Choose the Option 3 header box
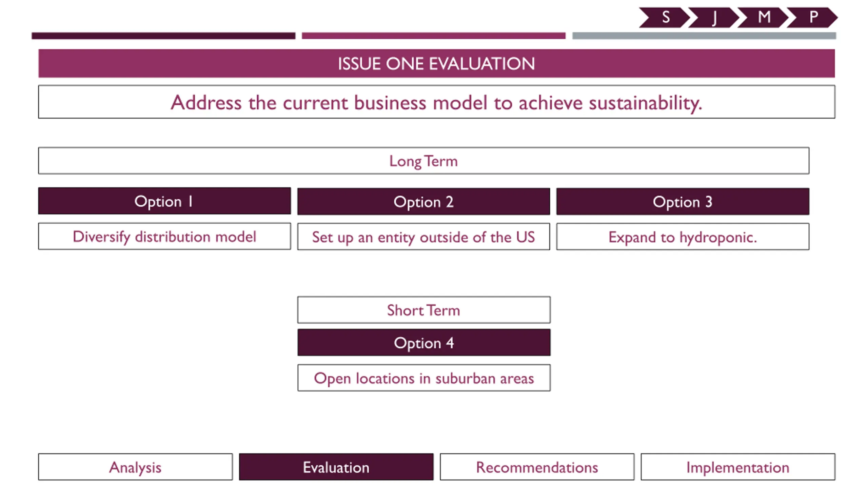The image size is (868, 488). (683, 202)
